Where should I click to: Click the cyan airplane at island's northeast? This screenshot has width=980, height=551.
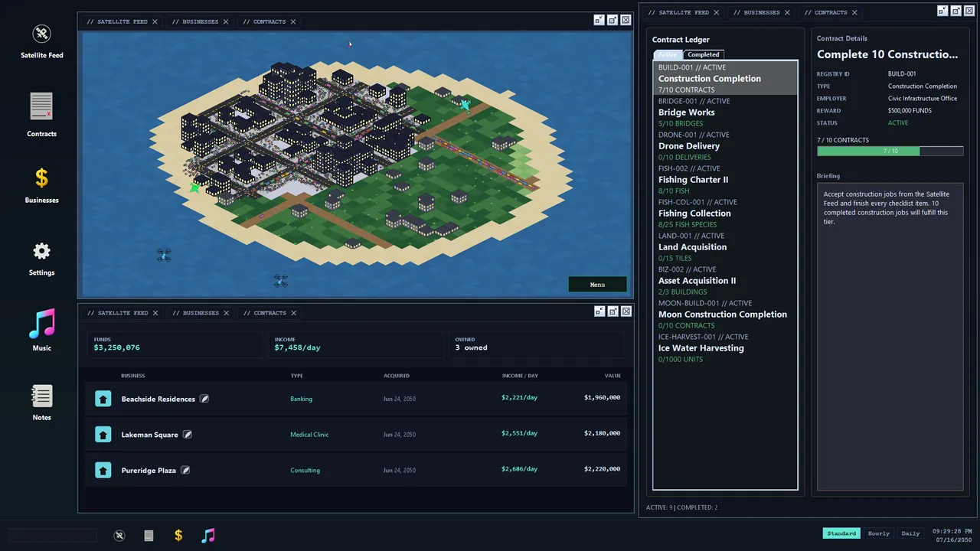[465, 104]
